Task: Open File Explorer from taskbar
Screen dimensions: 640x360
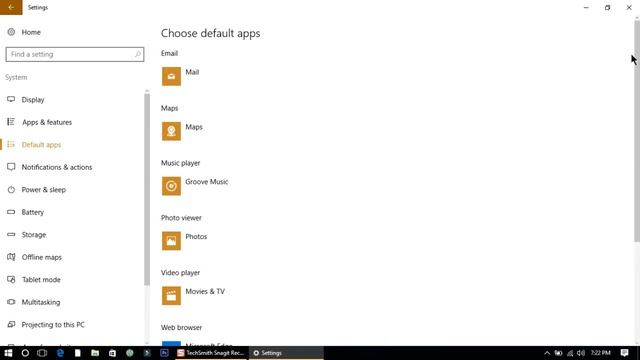Action: (x=95, y=353)
